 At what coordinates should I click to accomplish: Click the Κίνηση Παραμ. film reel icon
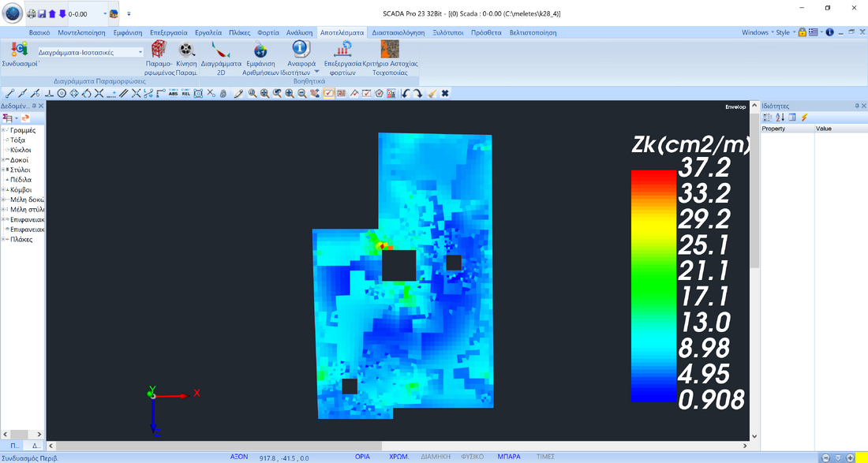pyautogui.click(x=186, y=50)
